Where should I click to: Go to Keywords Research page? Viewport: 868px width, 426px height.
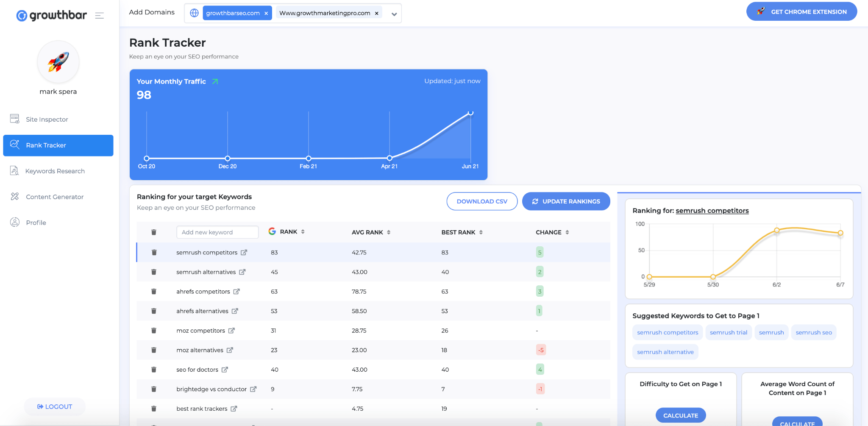(55, 171)
